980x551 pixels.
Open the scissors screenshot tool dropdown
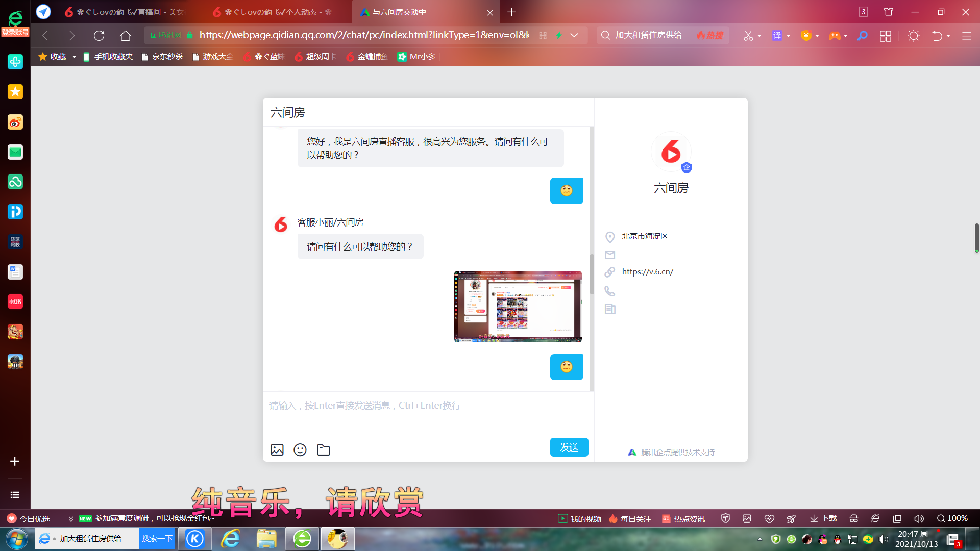(x=759, y=36)
